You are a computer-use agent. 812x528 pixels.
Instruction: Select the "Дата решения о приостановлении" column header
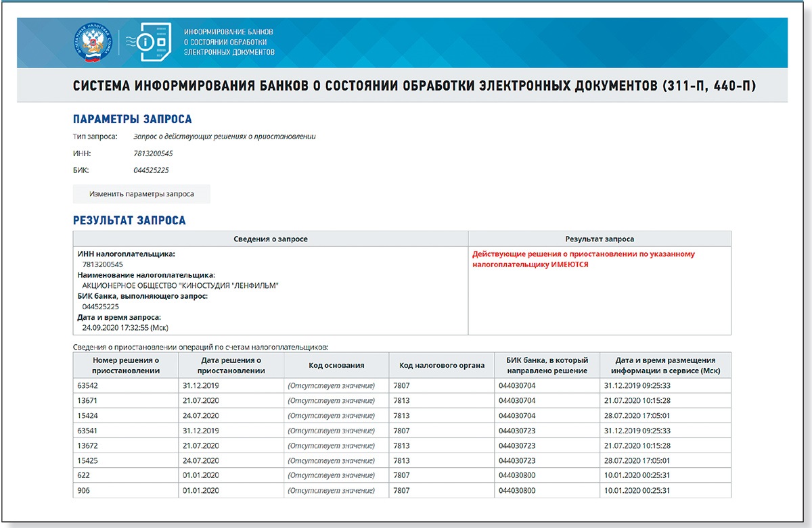tap(231, 365)
